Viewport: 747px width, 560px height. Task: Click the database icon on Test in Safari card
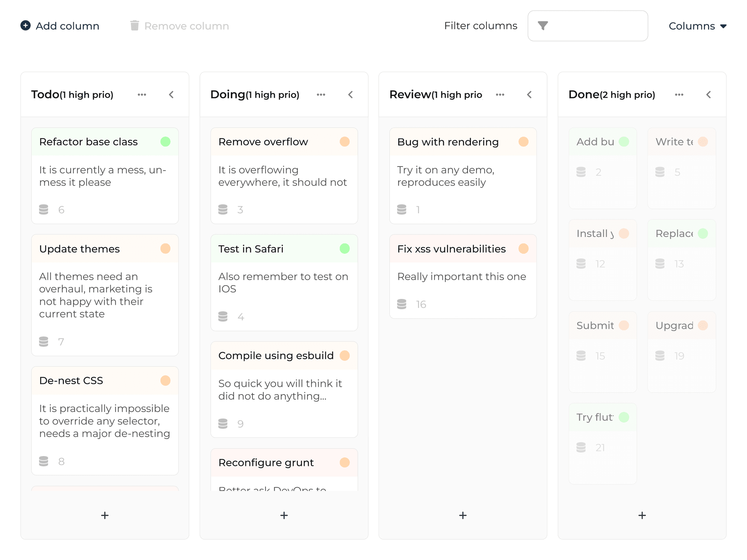222,316
